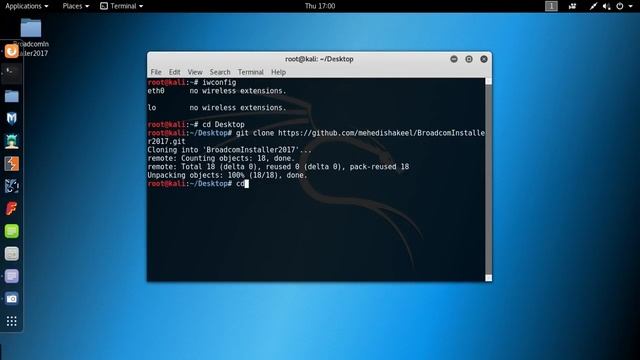Open the gray tool icon in dock
Viewport: 640px width, 360px height.
tap(11, 254)
